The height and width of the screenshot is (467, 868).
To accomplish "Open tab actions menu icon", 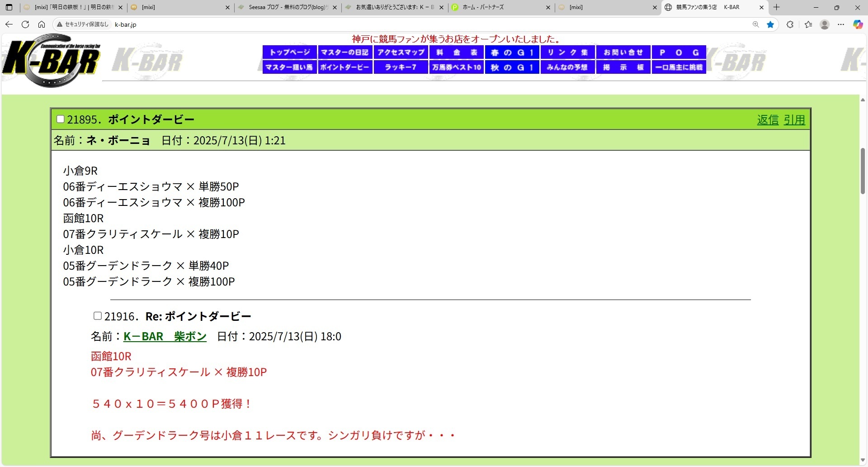I will [x=9, y=7].
